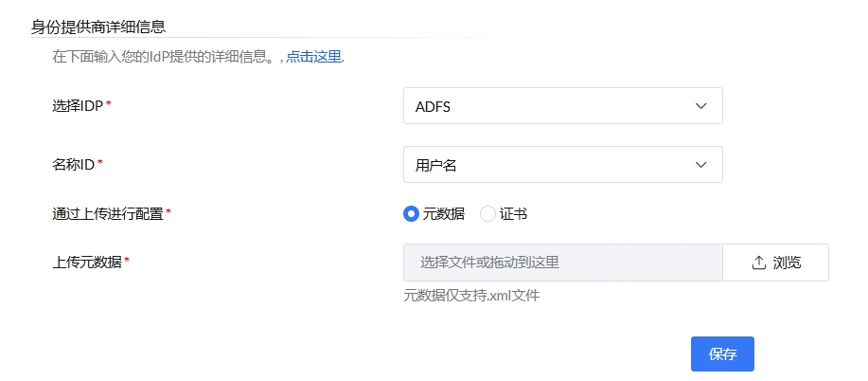The width and height of the screenshot is (868, 381).
Task: Select the 元数据 radio button
Action: (411, 214)
